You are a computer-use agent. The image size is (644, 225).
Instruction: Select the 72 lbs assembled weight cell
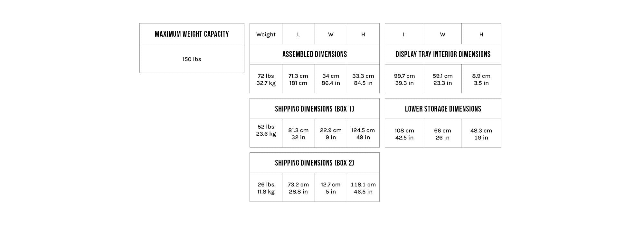(266, 79)
